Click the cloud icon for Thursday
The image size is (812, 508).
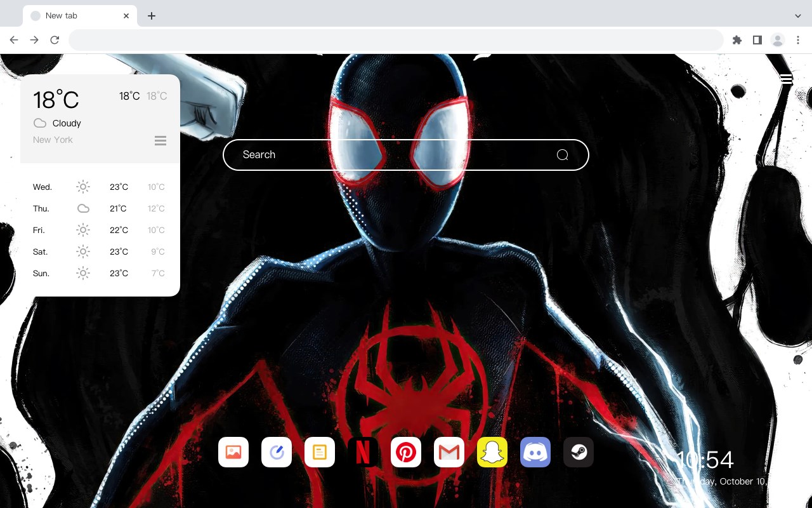pos(83,208)
